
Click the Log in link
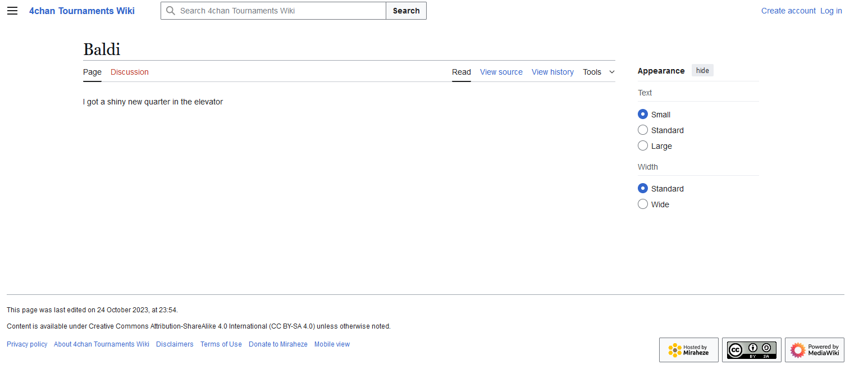coord(831,11)
